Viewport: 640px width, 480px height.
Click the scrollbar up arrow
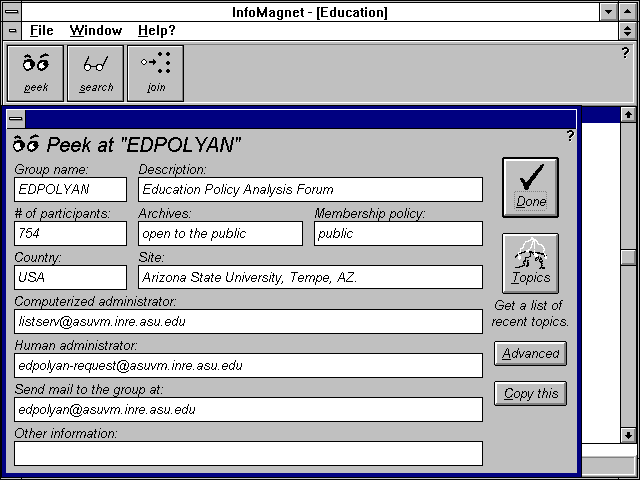coord(628,115)
